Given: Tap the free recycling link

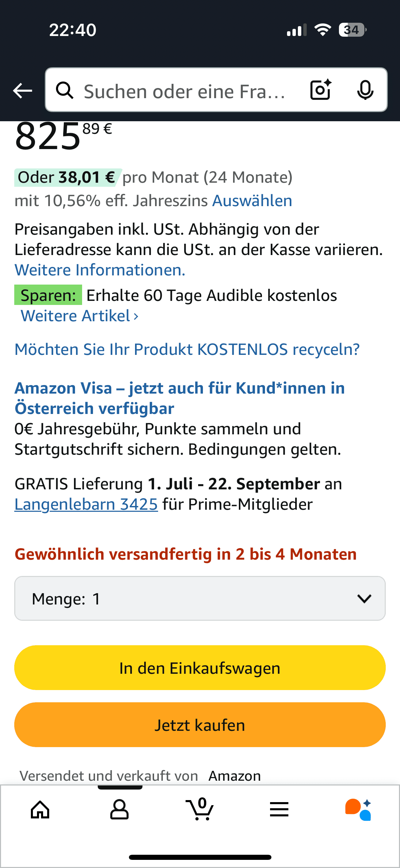Looking at the screenshot, I should 187,349.
